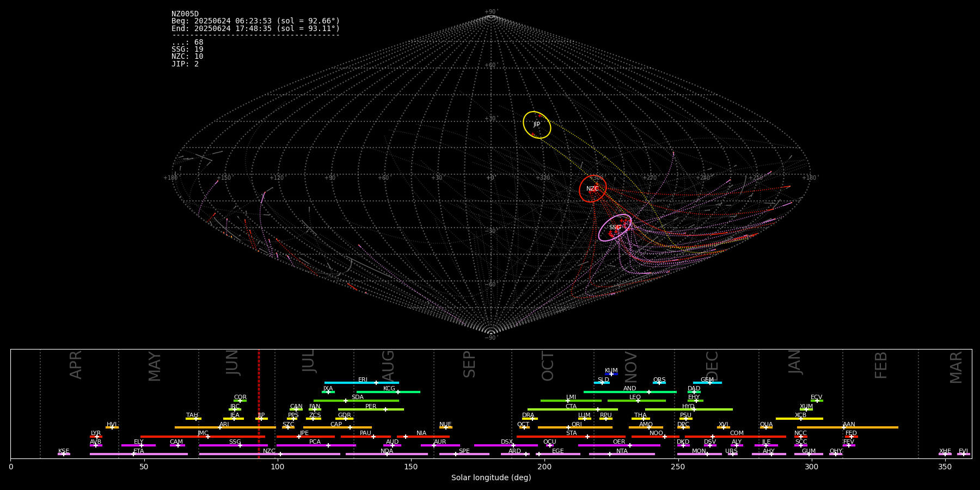Click the 'SSG: 19' count in header
980x490 pixels.
point(187,50)
